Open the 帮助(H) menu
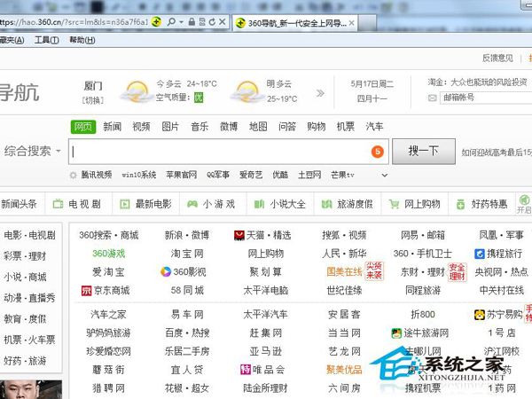532x399 pixels. pos(82,40)
